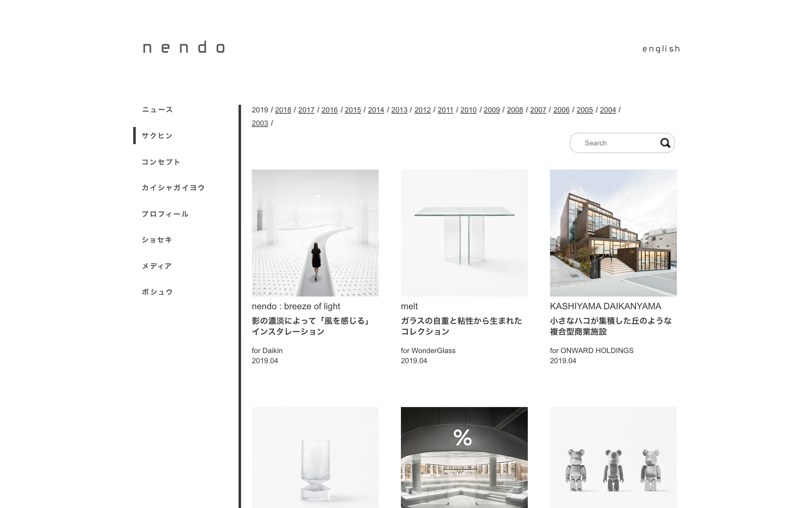Click the 'melt' project title
Viewport: 812px width, 508px height.
point(409,306)
